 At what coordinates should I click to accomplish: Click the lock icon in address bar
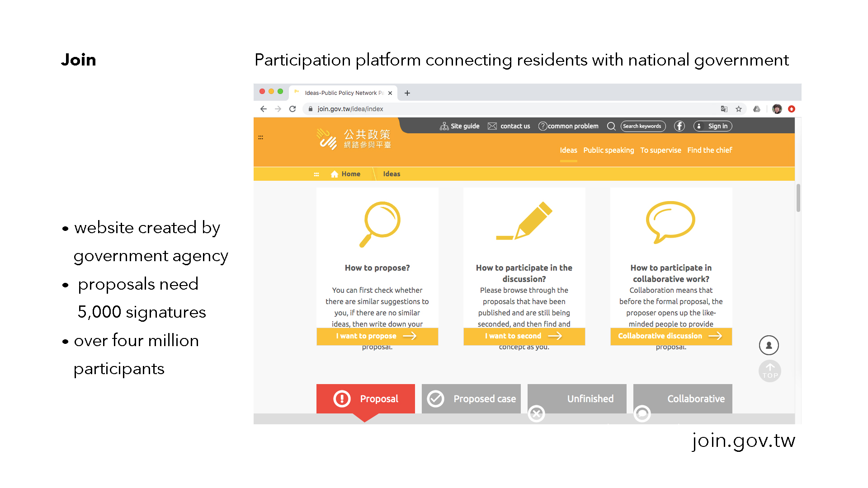pos(311,109)
